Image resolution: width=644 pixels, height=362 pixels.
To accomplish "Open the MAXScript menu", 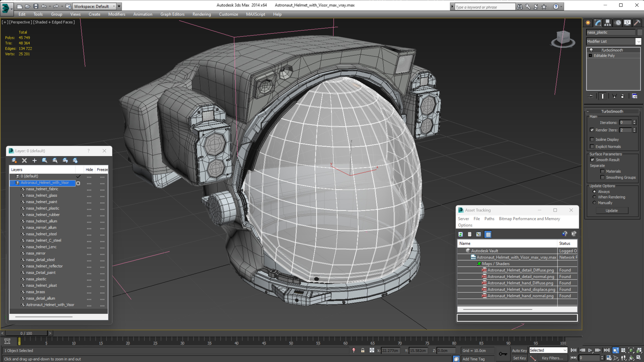I will (256, 14).
